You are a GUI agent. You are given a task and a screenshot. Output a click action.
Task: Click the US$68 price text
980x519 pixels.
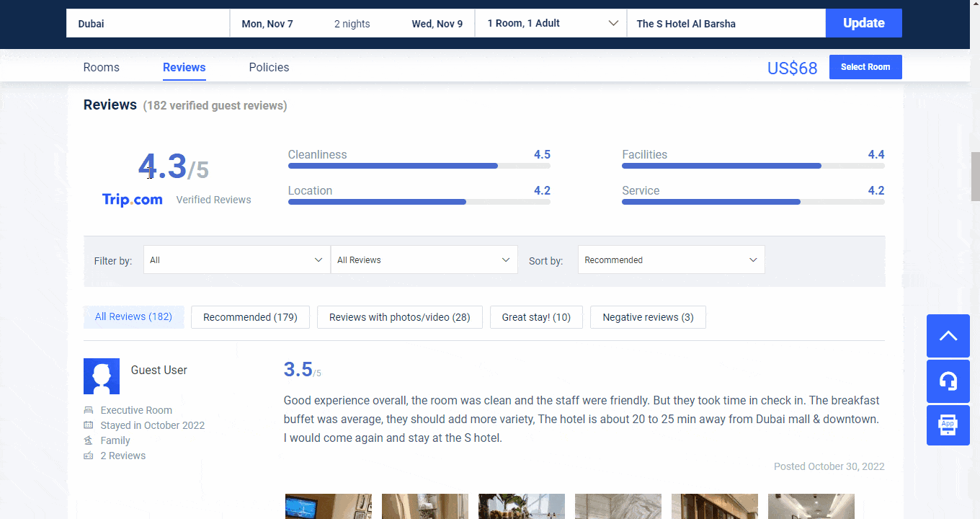pos(792,68)
